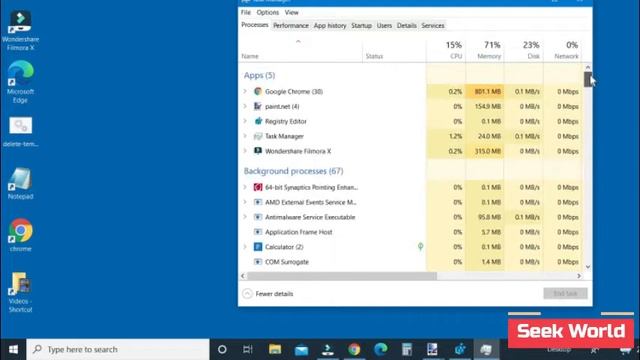This screenshot has width=640, height=360.
Task: Click the taskbar search box
Action: (118, 349)
